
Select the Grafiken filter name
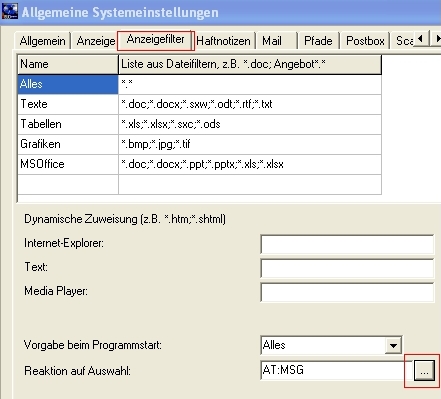[x=68, y=144]
